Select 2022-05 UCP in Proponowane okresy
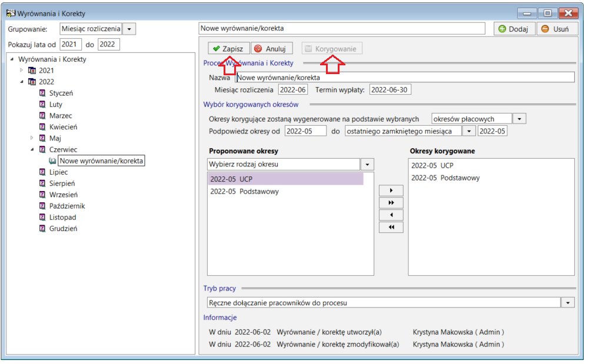The height and width of the screenshot is (364, 589). pos(286,179)
